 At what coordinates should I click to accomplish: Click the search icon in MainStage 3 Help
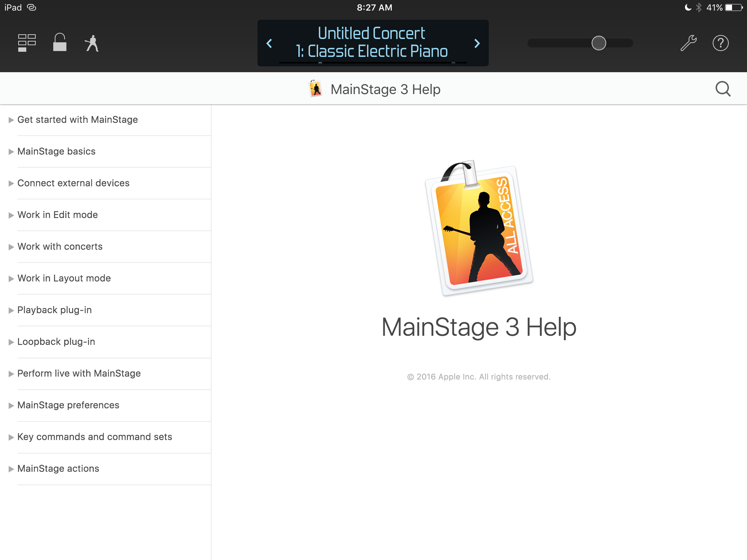[723, 89]
